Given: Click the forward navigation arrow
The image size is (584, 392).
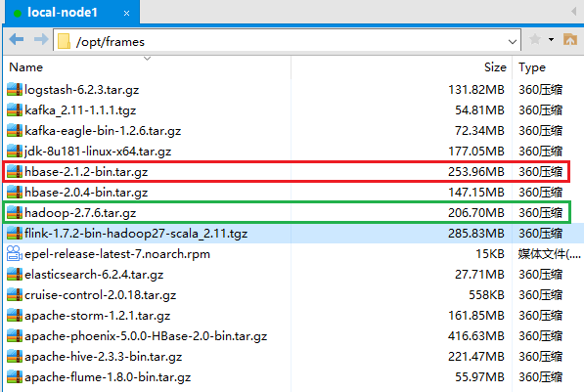Looking at the screenshot, I should coord(41,39).
